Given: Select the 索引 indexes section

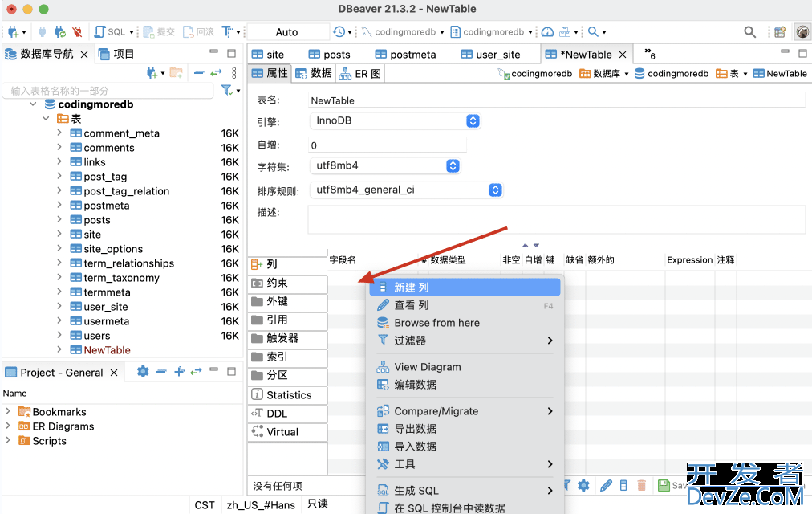Looking at the screenshot, I should [287, 357].
